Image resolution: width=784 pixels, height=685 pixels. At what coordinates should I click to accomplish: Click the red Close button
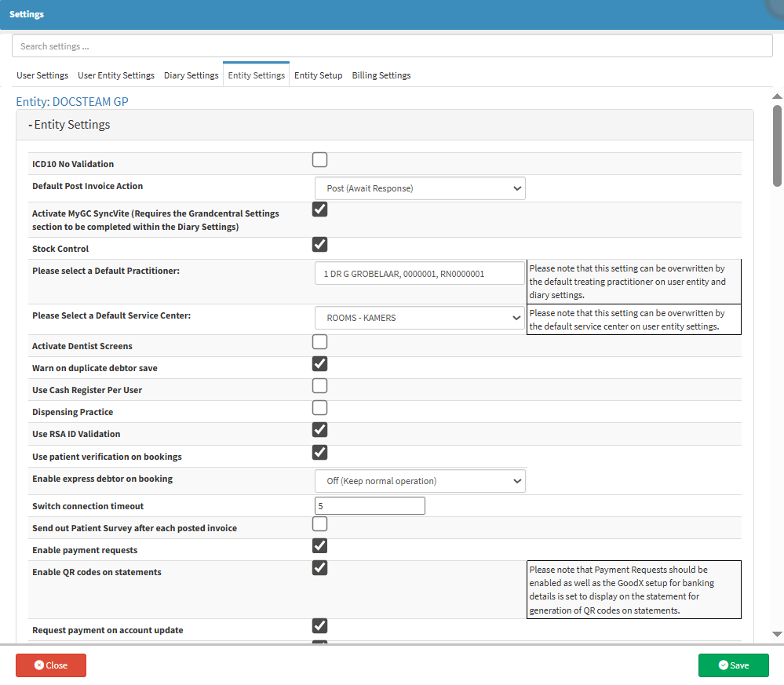click(51, 665)
